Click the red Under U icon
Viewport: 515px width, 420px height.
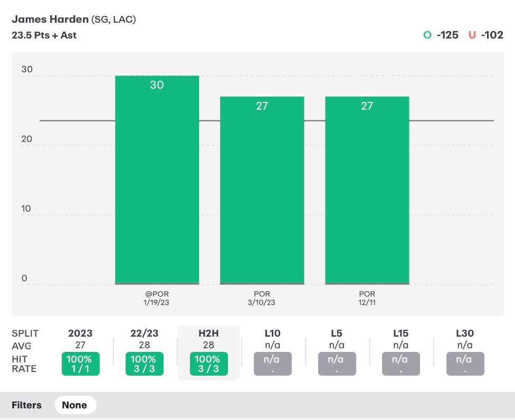pos(472,35)
